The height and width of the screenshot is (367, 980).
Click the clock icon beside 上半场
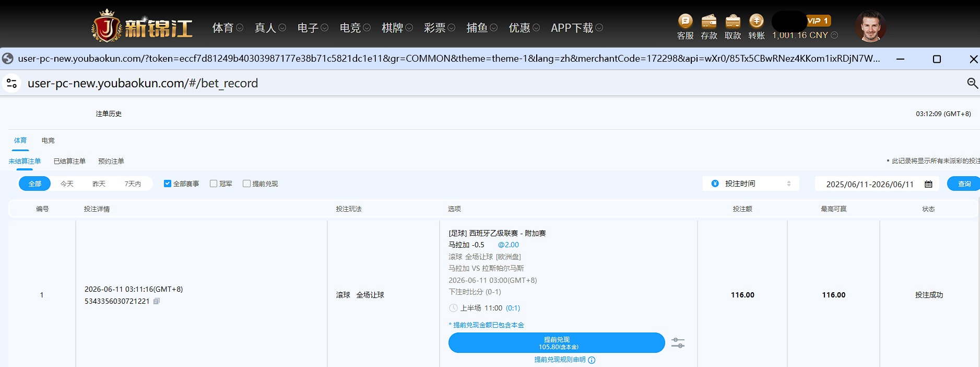(453, 308)
